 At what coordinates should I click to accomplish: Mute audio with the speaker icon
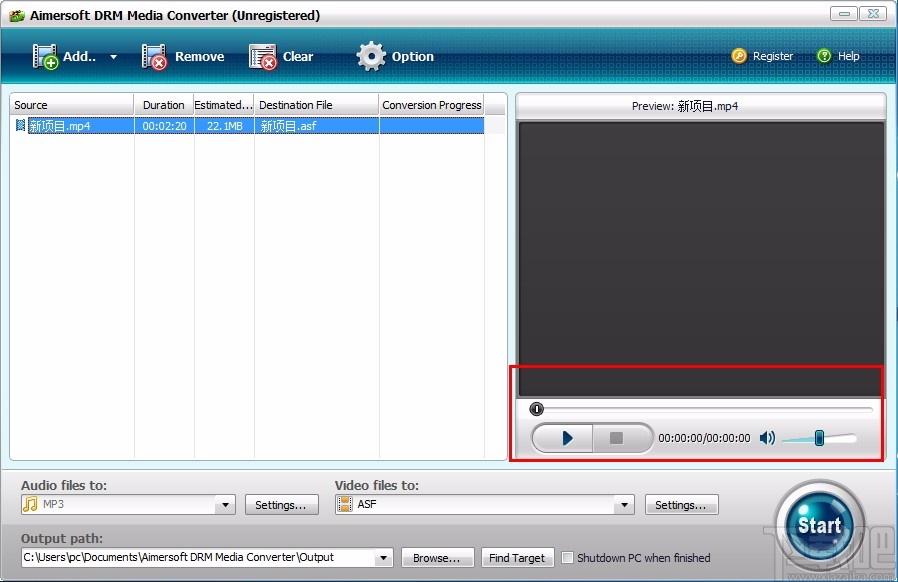pyautogui.click(x=767, y=437)
